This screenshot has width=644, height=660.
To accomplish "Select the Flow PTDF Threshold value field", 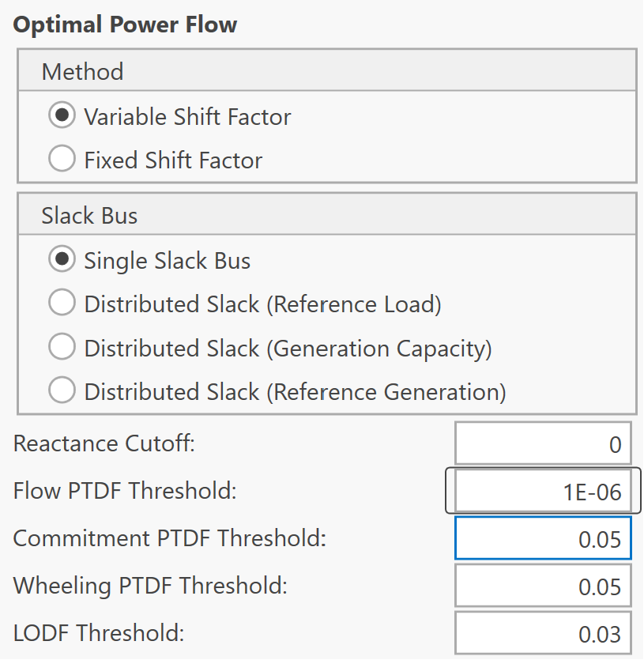I will tap(543, 491).
